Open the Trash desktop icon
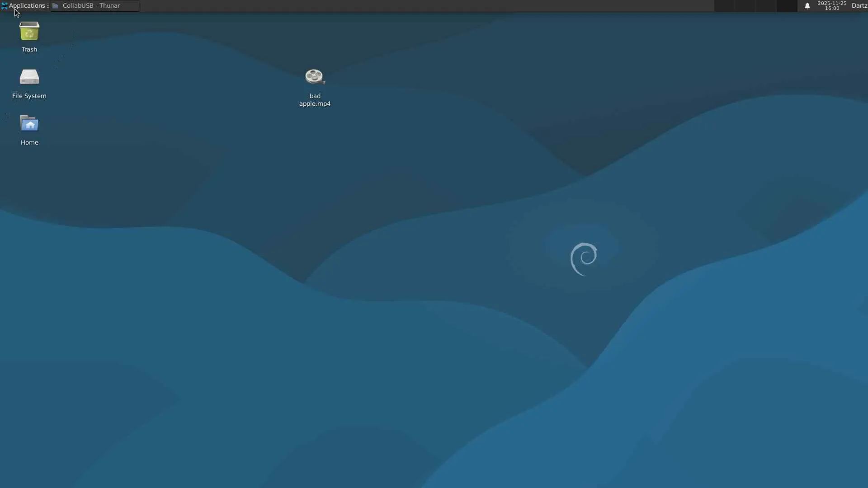 (x=29, y=32)
